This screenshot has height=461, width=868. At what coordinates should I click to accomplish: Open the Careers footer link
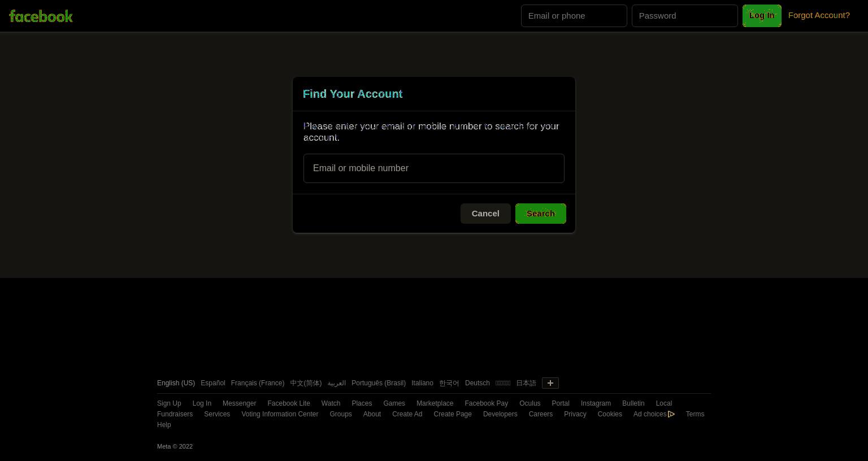coord(541,414)
